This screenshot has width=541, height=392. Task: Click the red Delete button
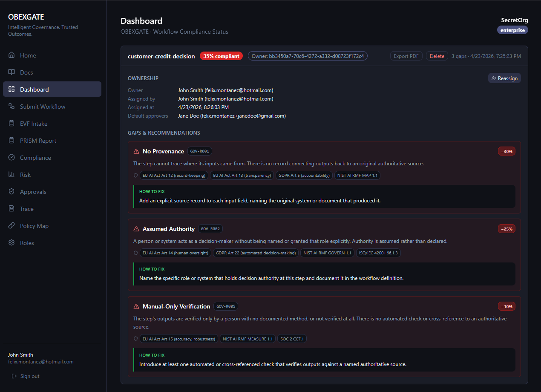[437, 56]
